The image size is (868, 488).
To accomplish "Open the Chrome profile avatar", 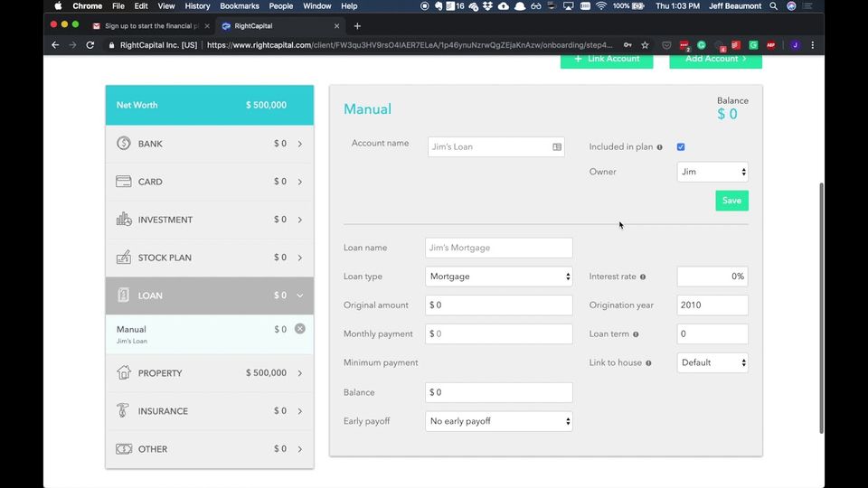I will [x=795, y=45].
